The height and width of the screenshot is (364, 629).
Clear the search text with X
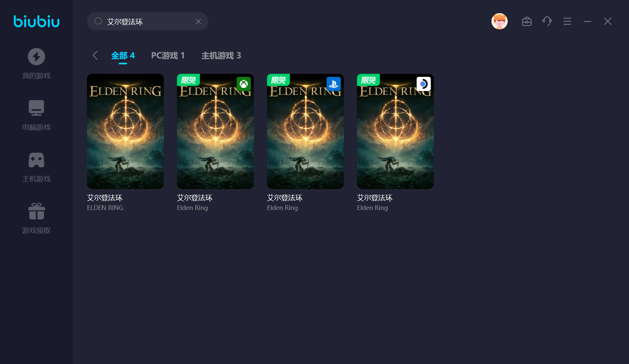198,22
